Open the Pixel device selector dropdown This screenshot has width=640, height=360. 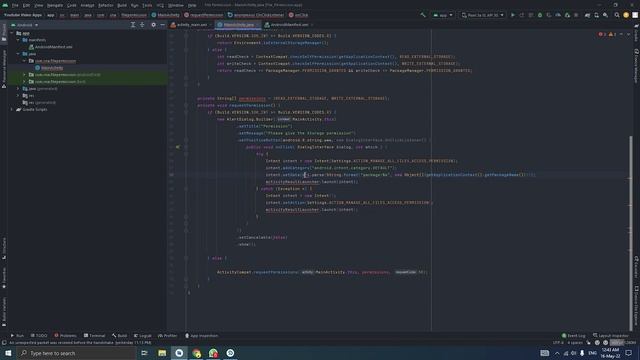click(x=482, y=15)
